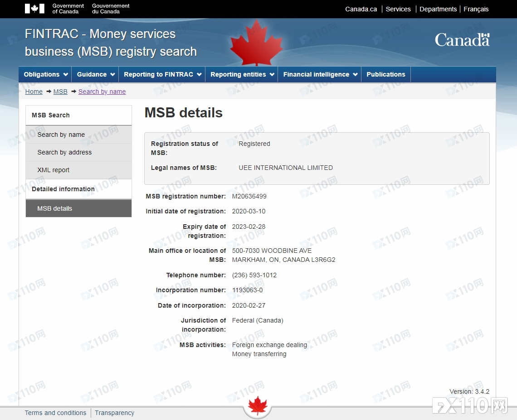Click the MSB registration number label
The height and width of the screenshot is (420, 517).
click(x=185, y=196)
